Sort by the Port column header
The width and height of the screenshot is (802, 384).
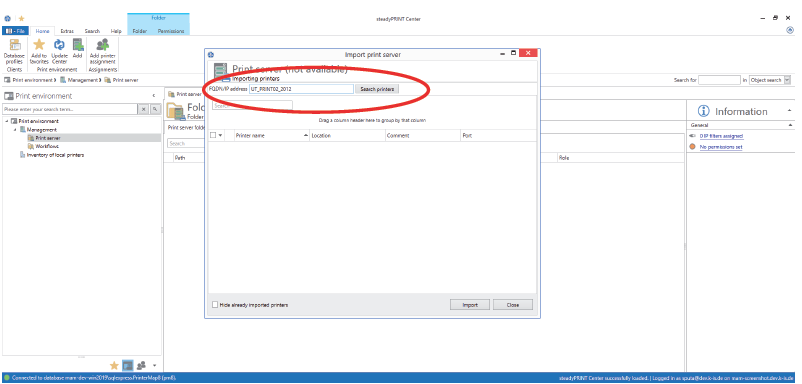498,135
